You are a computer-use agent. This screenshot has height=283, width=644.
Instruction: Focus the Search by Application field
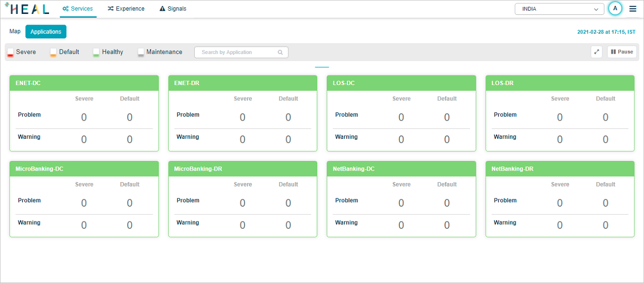pos(241,52)
